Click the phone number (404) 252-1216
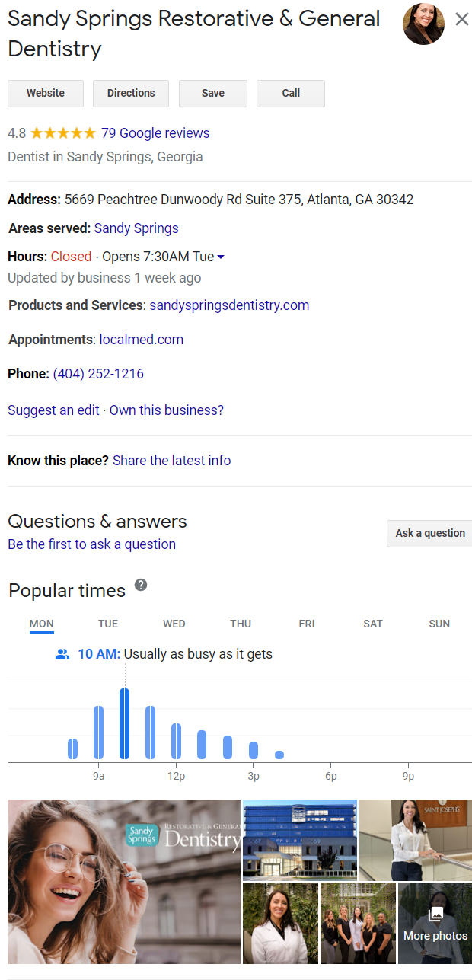 click(x=98, y=374)
